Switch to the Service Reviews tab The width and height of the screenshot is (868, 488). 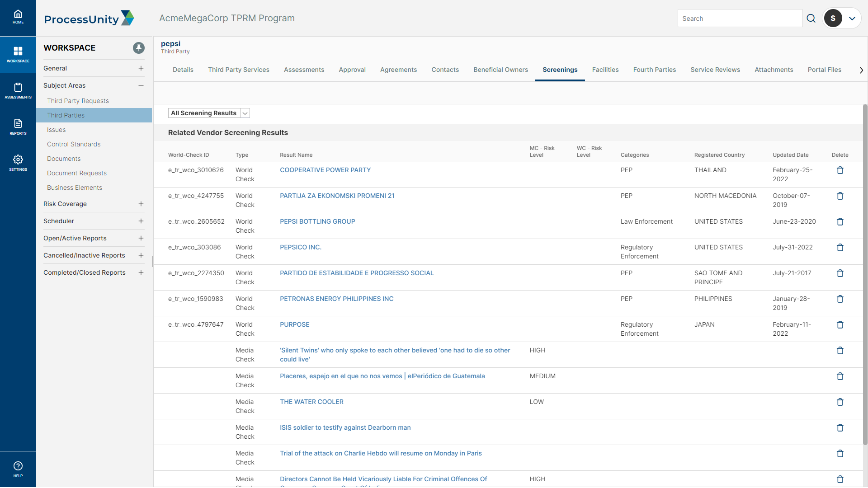(715, 70)
